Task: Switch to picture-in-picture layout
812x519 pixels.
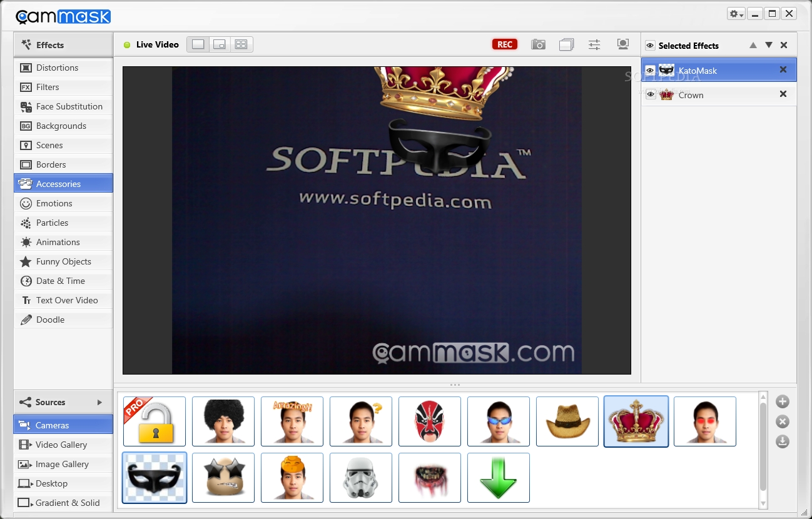Action: tap(220, 44)
